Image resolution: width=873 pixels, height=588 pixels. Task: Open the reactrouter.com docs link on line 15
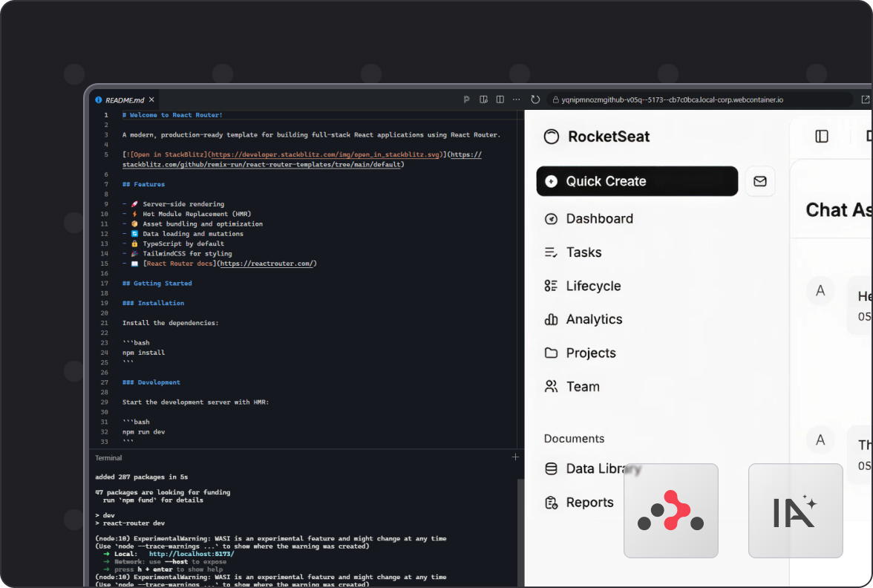click(267, 264)
